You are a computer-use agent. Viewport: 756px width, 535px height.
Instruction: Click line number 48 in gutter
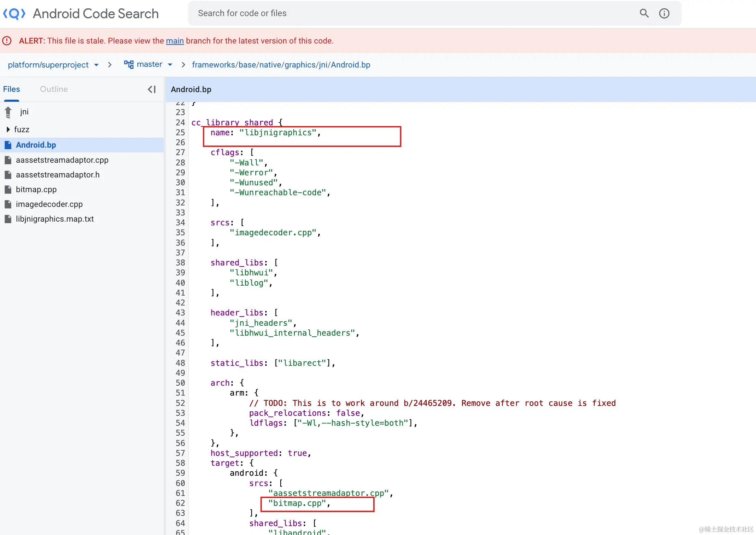point(180,363)
